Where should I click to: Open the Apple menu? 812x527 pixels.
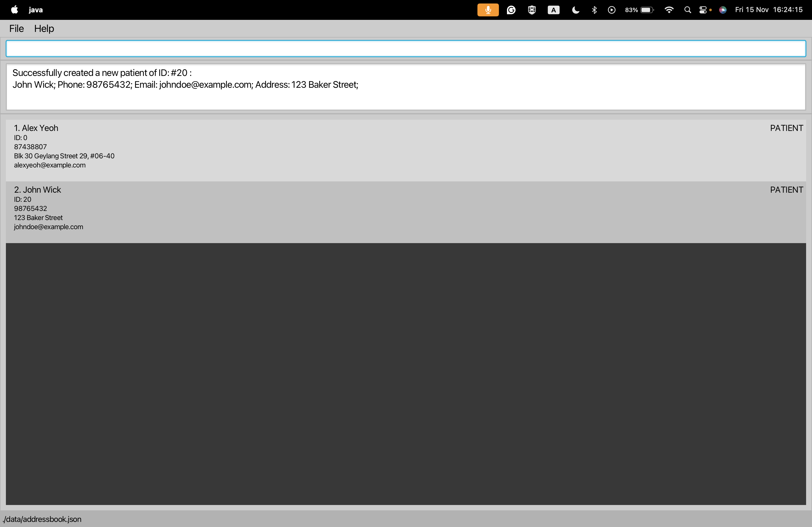point(14,10)
